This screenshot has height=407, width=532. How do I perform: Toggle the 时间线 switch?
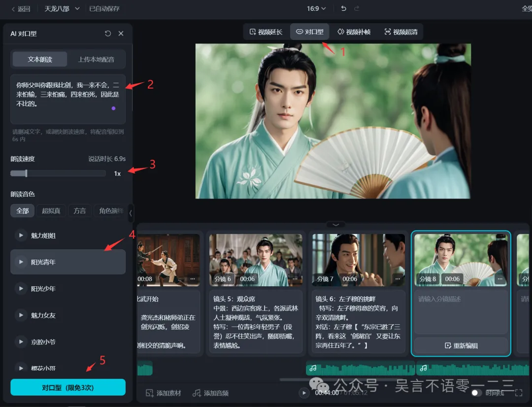coord(477,393)
